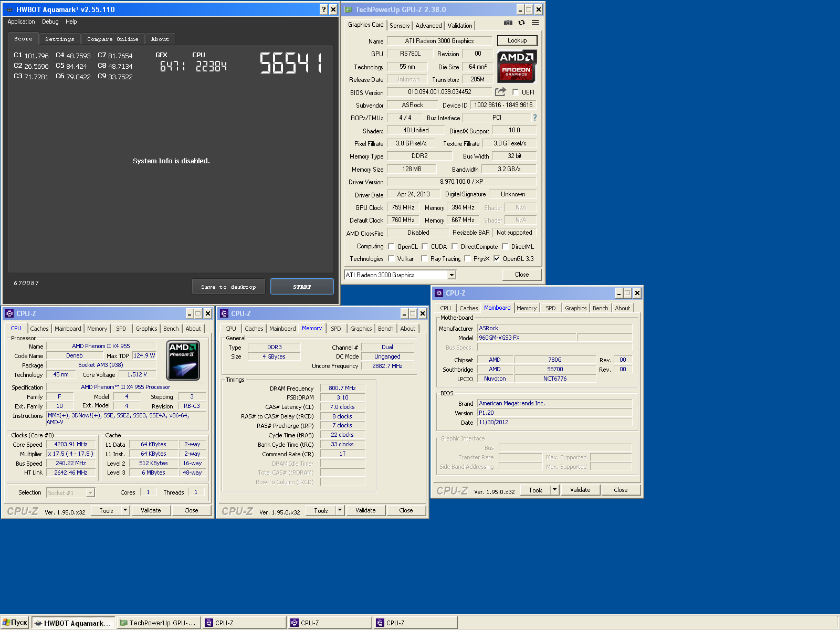Image resolution: width=840 pixels, height=630 pixels.
Task: Click the START benchmark button
Action: point(302,287)
